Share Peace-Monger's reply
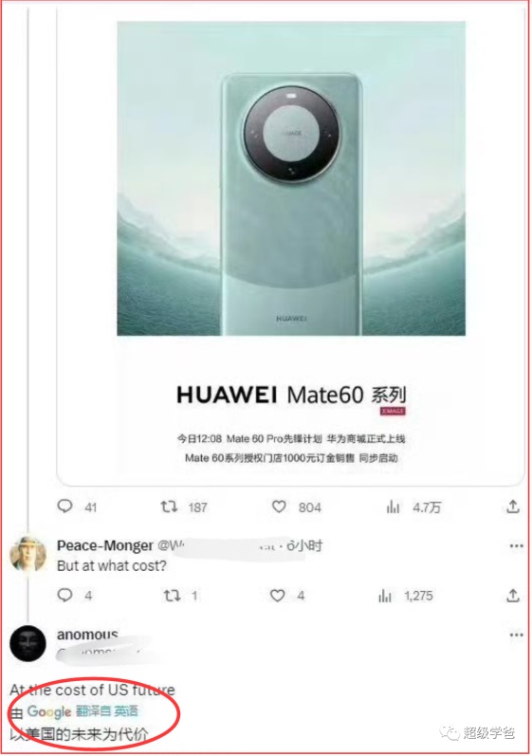 (513, 596)
